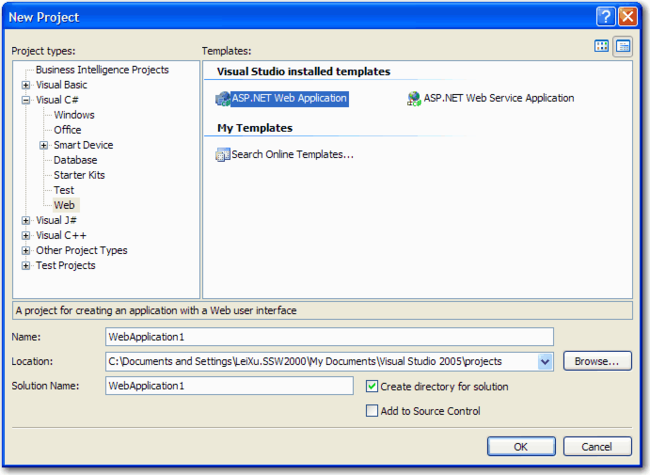Click Browse to choose location
The image size is (650, 475).
click(x=597, y=361)
